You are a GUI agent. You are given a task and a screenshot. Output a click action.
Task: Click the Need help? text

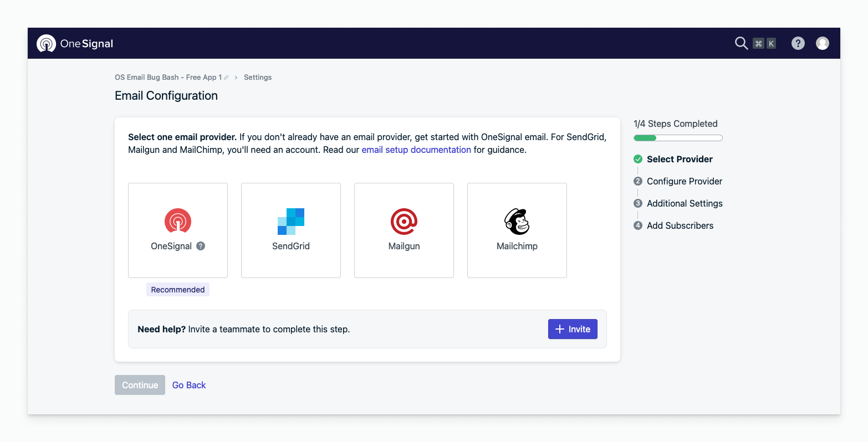click(x=161, y=329)
